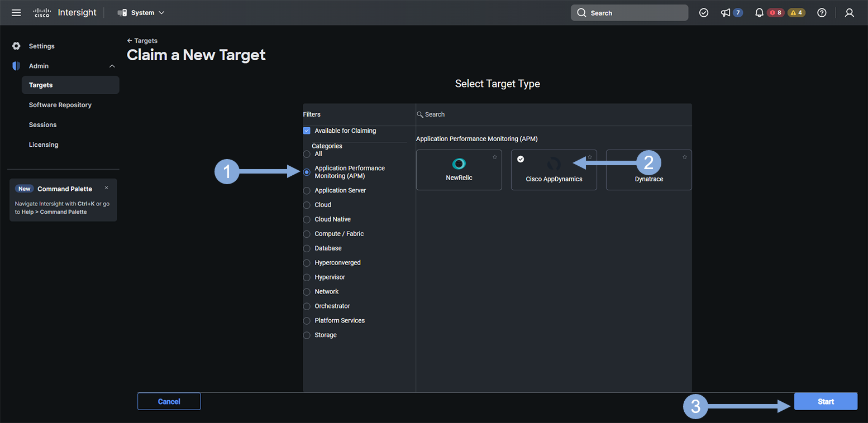Select the Hypervisor category radio button
Screen dimensions: 868x423
click(x=307, y=278)
